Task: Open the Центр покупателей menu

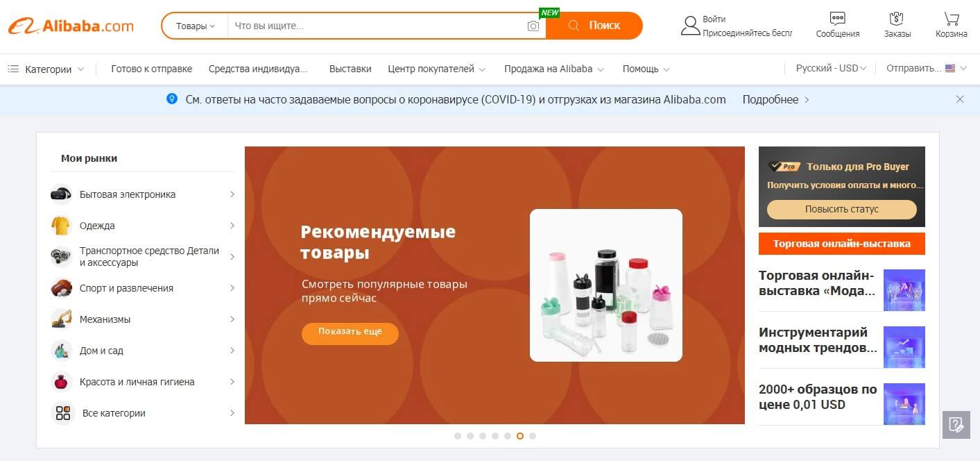Action: pos(436,69)
